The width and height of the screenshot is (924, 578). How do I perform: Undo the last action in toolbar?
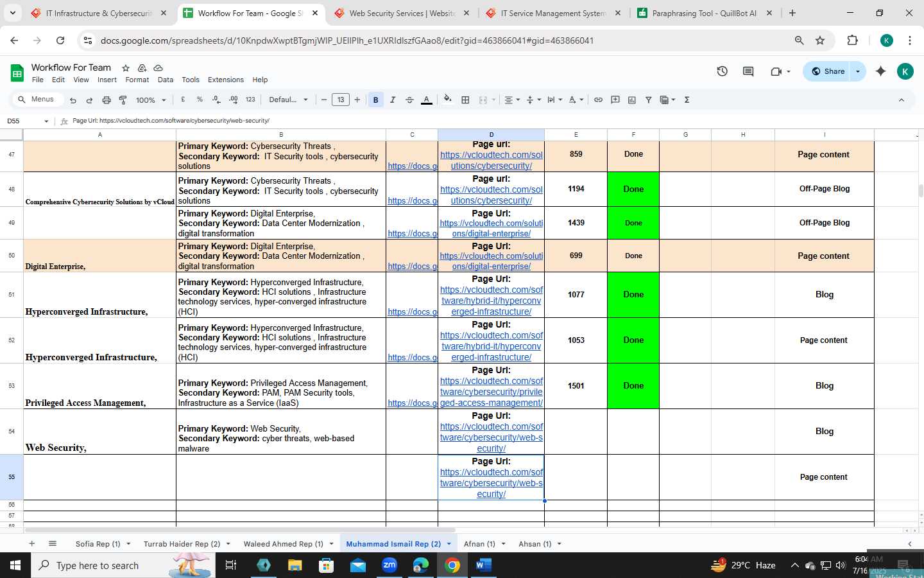[73, 100]
